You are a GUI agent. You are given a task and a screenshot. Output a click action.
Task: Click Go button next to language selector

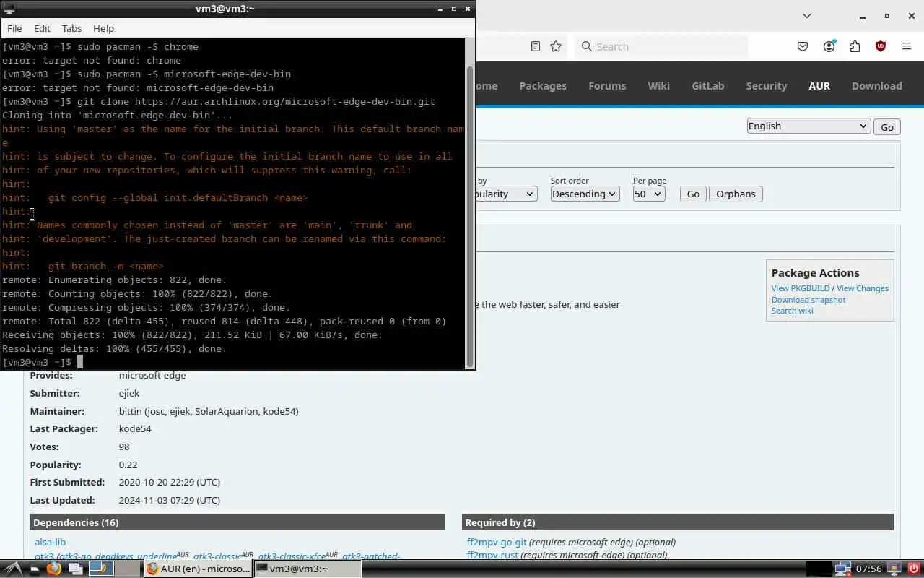887,126
